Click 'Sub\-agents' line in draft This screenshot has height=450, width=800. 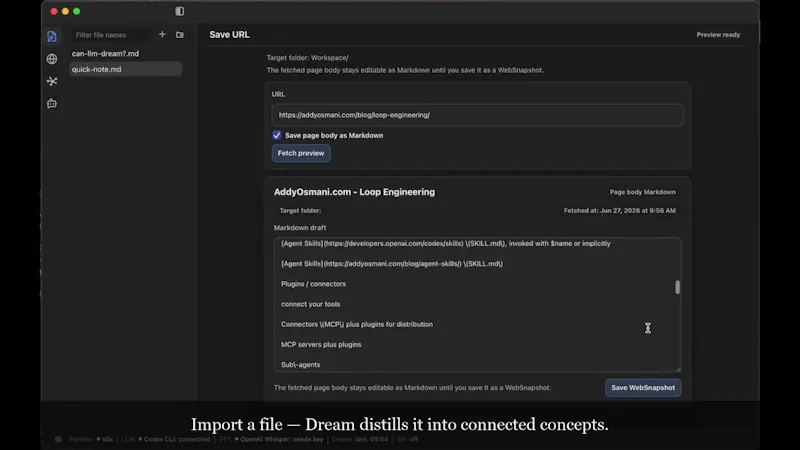(x=301, y=365)
